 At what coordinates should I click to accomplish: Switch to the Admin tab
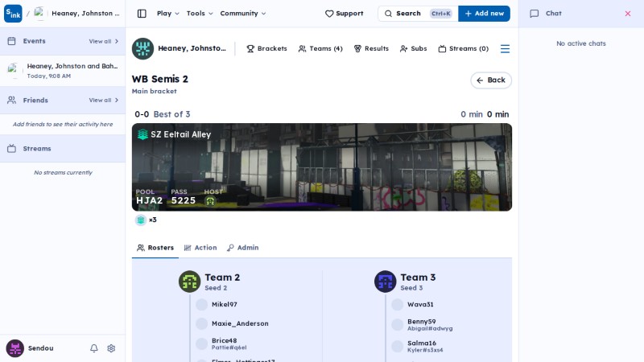pyautogui.click(x=243, y=248)
